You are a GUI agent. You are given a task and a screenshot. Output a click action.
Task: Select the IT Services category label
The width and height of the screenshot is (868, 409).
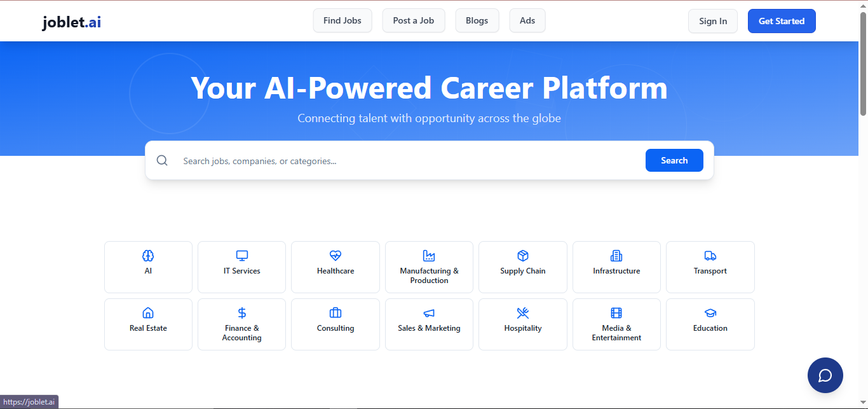(242, 271)
